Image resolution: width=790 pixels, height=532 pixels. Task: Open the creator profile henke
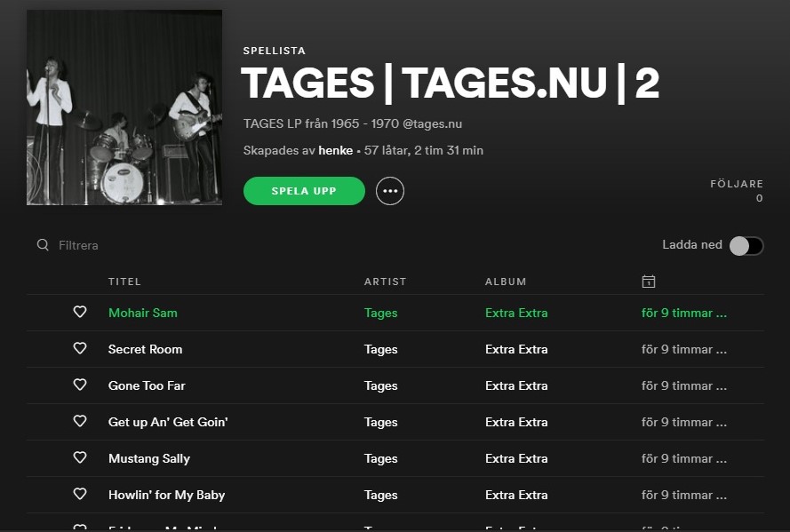[335, 151]
